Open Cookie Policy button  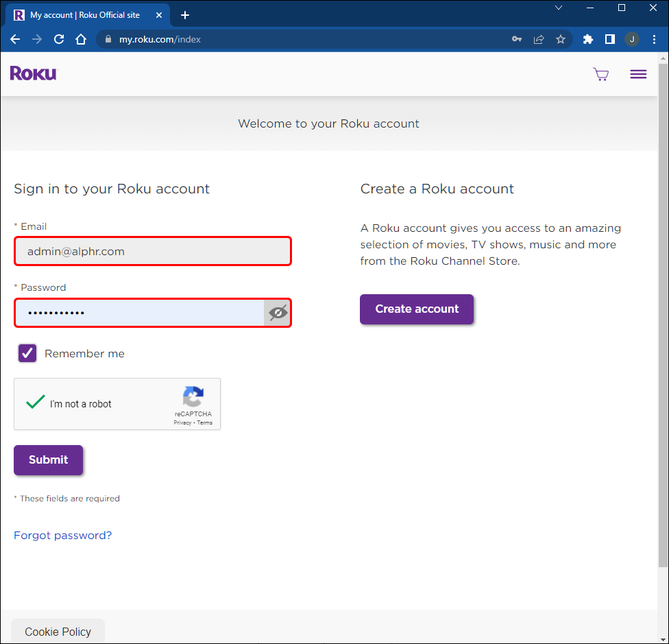pyautogui.click(x=58, y=632)
